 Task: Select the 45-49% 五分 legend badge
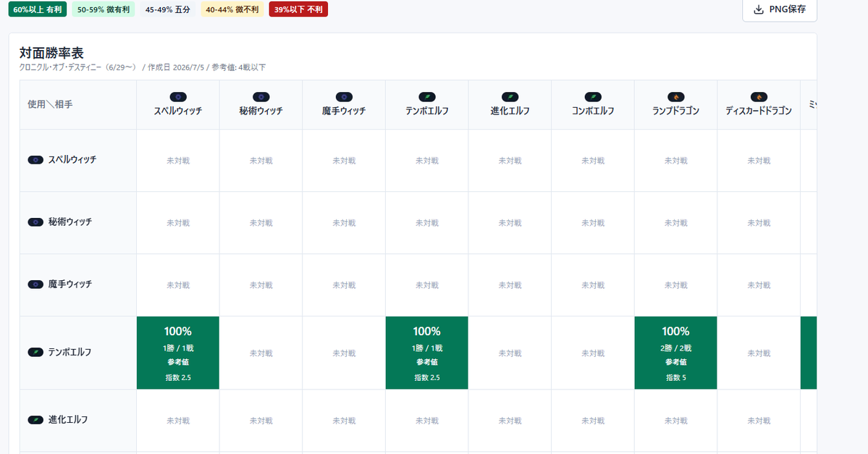point(168,9)
